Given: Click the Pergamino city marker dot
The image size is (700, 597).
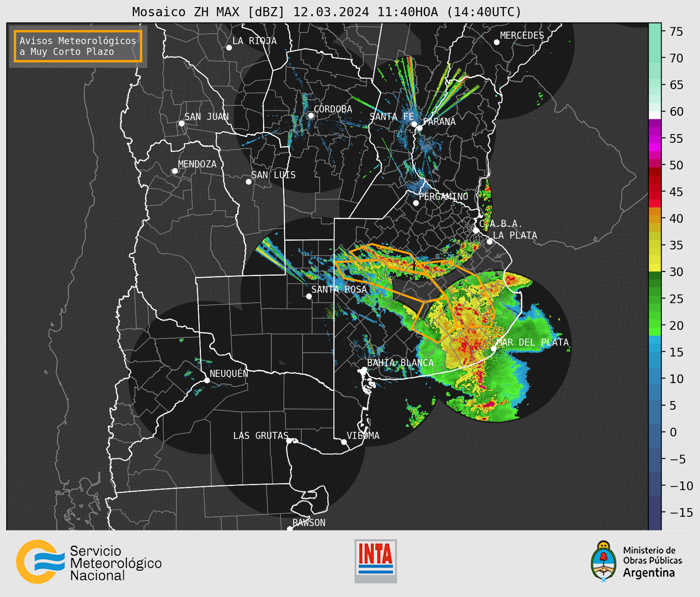Looking at the screenshot, I should click(416, 203).
